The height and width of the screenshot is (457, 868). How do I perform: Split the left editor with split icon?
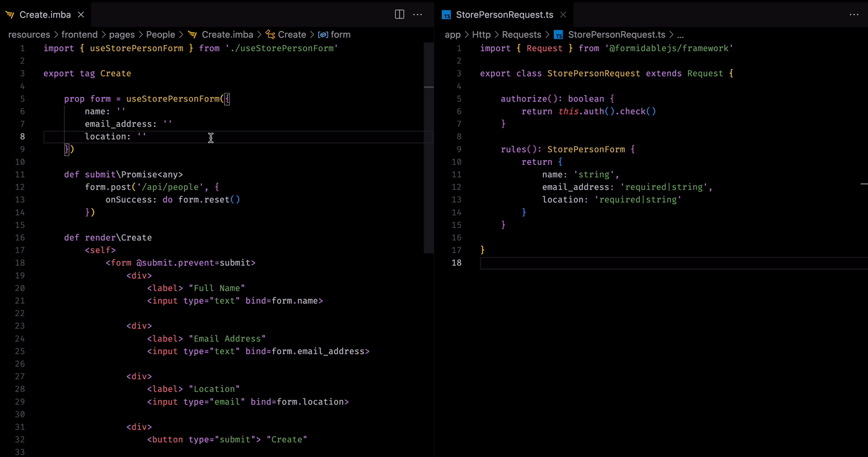[399, 15]
